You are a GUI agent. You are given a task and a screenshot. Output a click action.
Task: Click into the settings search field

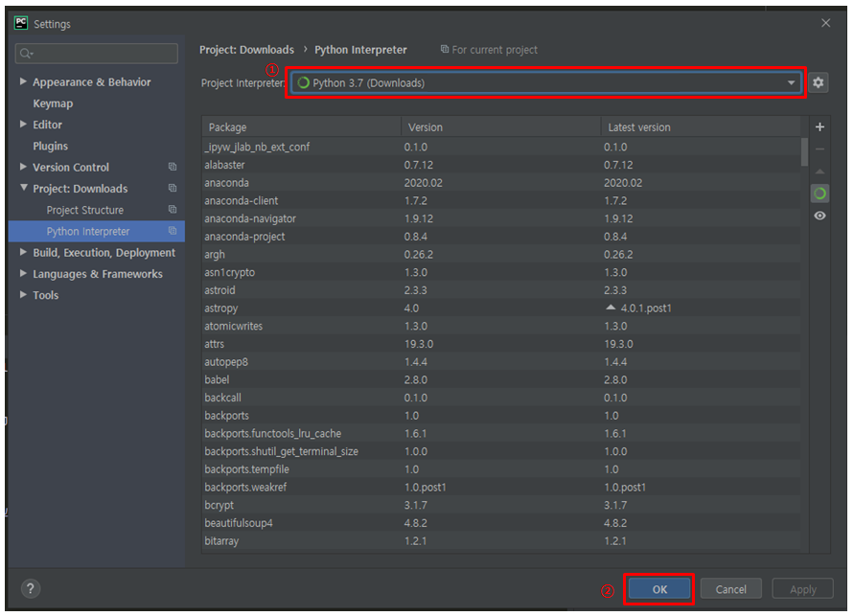tap(97, 54)
